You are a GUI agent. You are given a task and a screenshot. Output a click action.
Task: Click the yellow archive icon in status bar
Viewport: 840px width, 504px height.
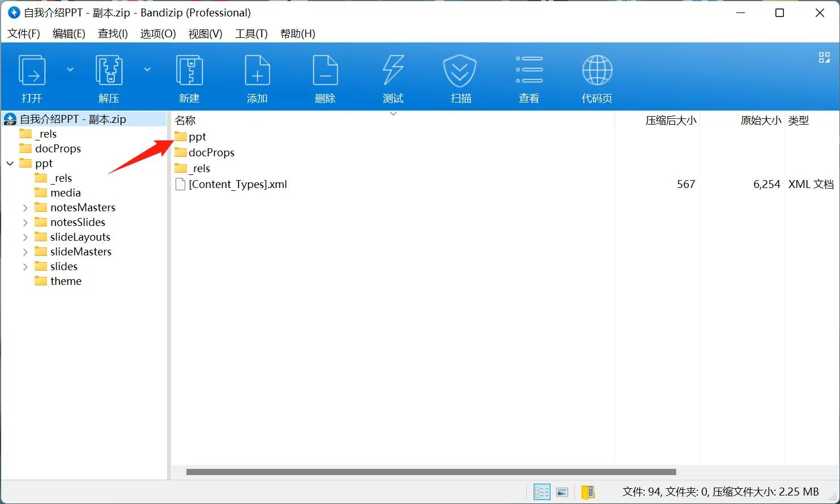coord(588,492)
